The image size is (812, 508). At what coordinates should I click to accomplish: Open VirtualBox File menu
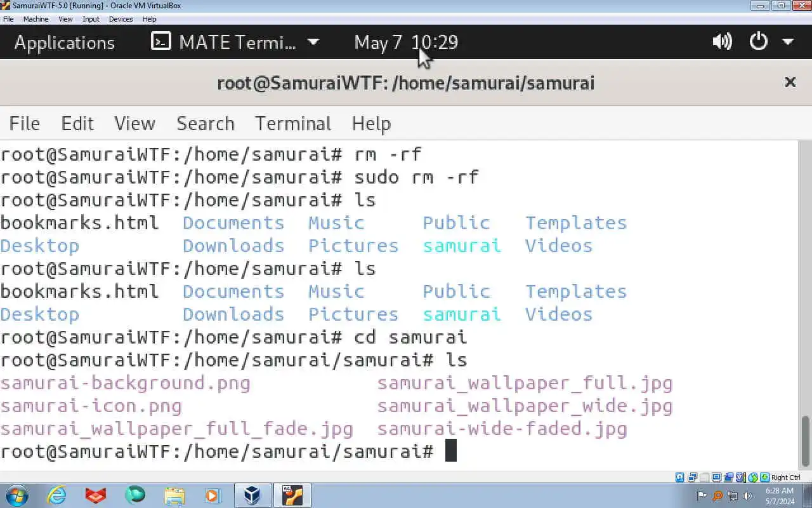(x=8, y=19)
